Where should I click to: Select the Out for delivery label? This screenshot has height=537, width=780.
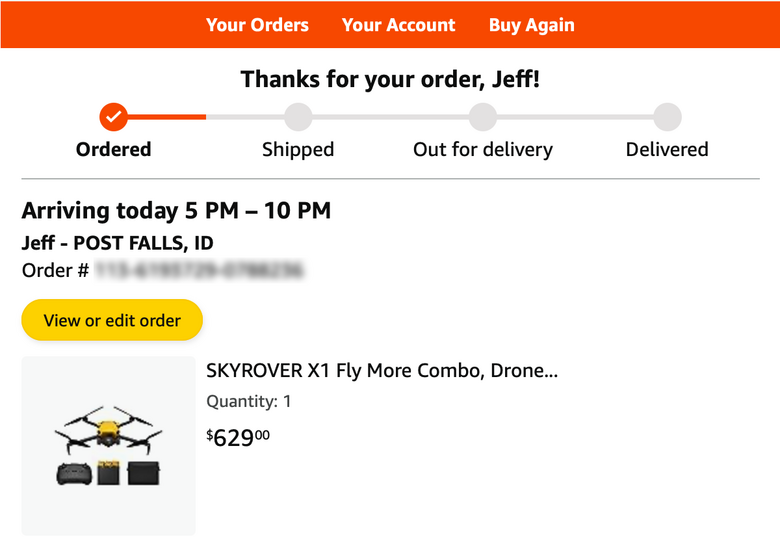[x=483, y=150]
